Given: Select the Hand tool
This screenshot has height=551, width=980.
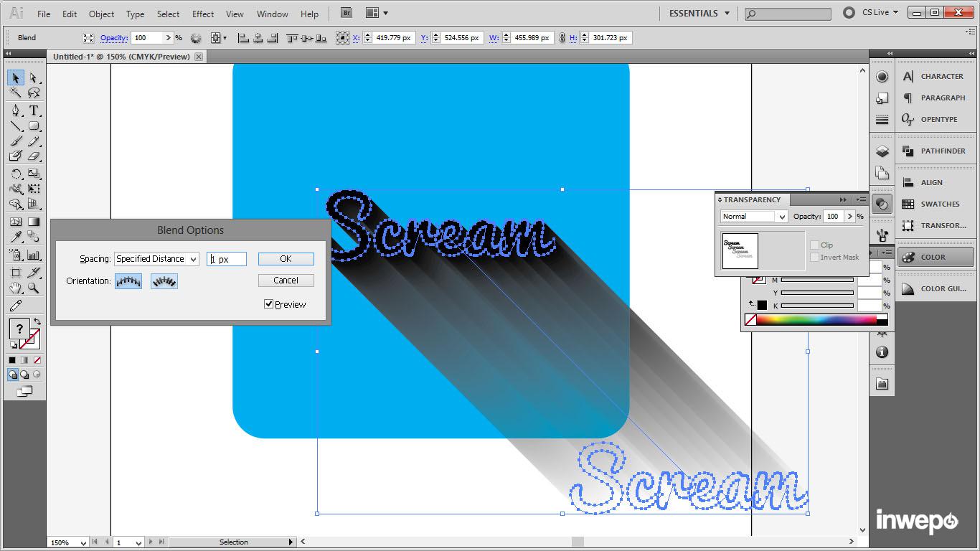Looking at the screenshot, I should (x=16, y=288).
